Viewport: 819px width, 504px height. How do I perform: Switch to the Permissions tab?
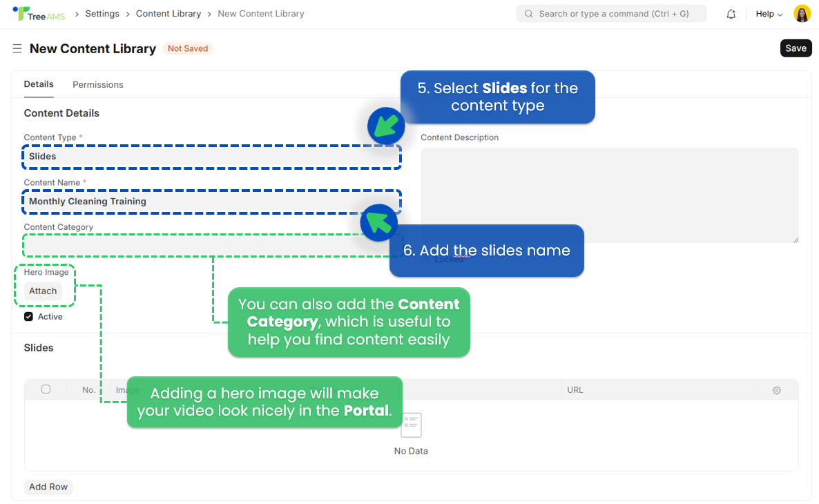click(97, 85)
